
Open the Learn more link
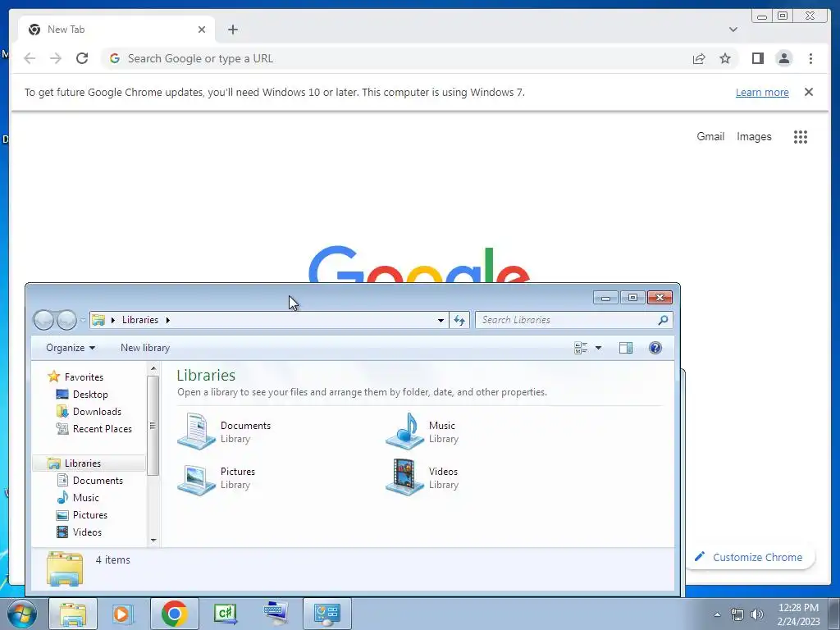[762, 92]
